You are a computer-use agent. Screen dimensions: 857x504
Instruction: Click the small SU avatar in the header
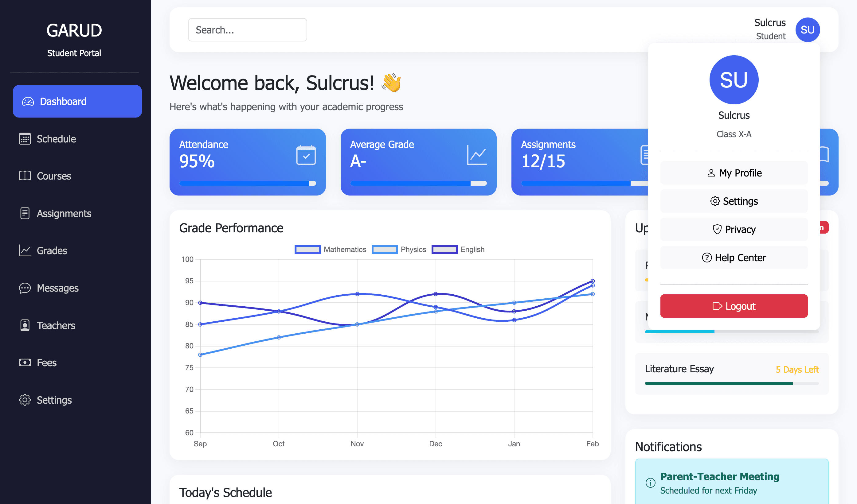pos(807,30)
